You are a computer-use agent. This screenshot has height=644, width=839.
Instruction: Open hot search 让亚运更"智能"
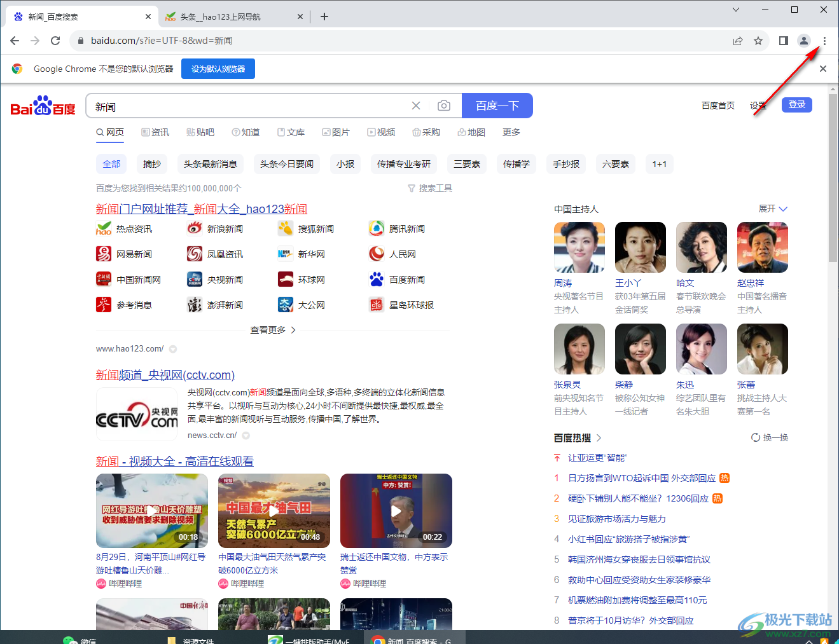point(597,458)
